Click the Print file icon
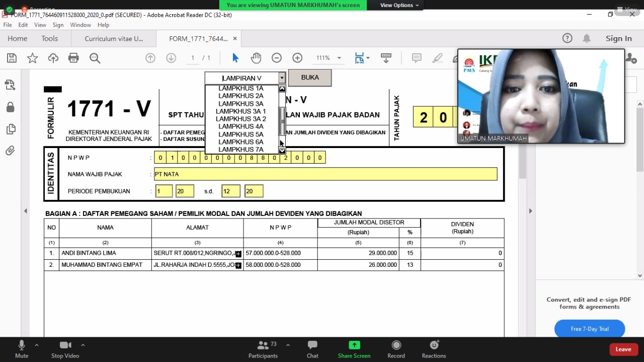Image resolution: width=644 pixels, height=362 pixels. [x=73, y=58]
